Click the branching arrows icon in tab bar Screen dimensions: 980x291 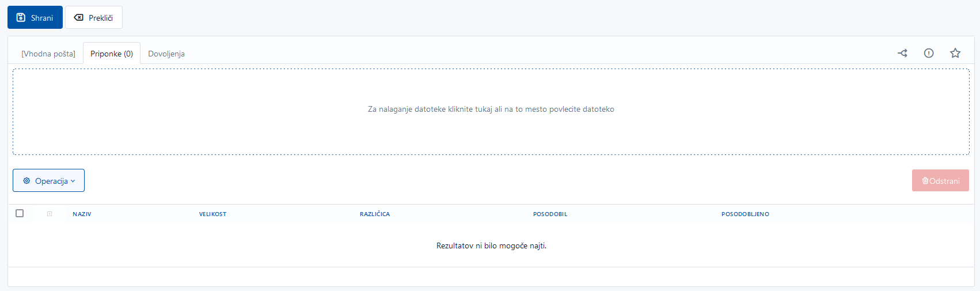point(902,53)
